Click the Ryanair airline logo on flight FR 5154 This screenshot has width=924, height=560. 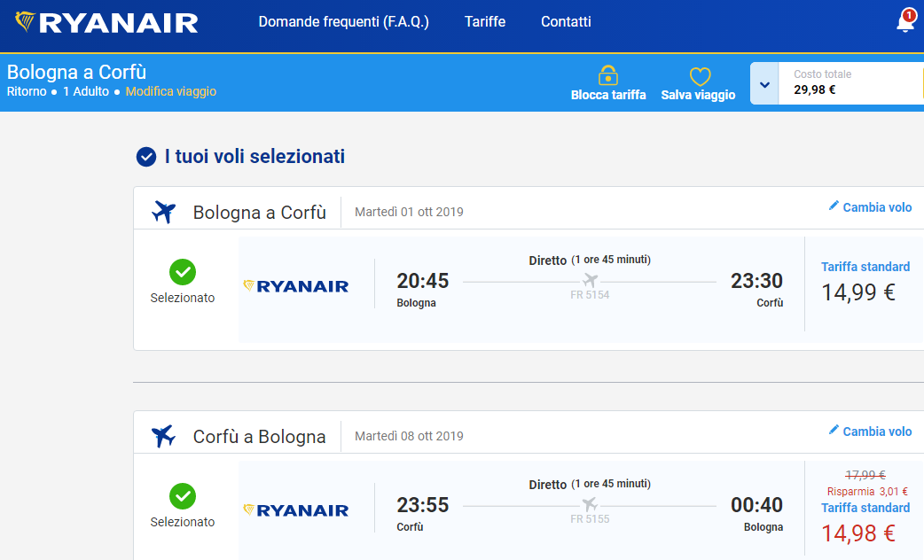point(296,286)
